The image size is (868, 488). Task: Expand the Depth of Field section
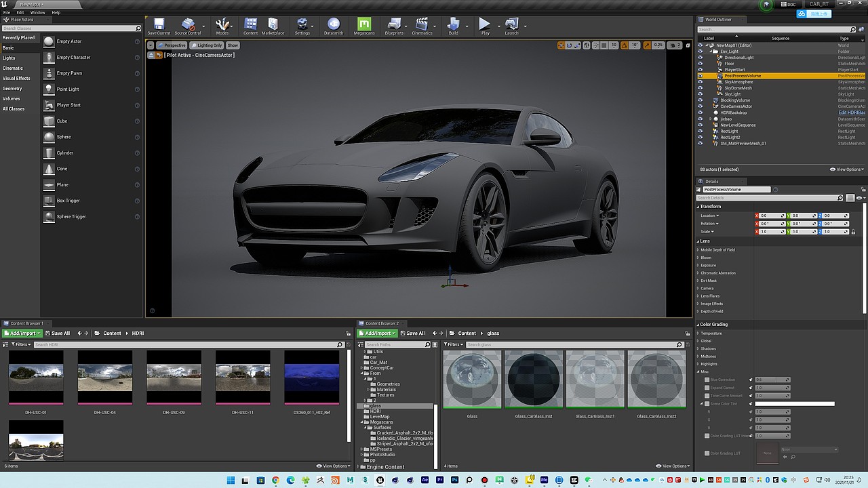pos(698,311)
